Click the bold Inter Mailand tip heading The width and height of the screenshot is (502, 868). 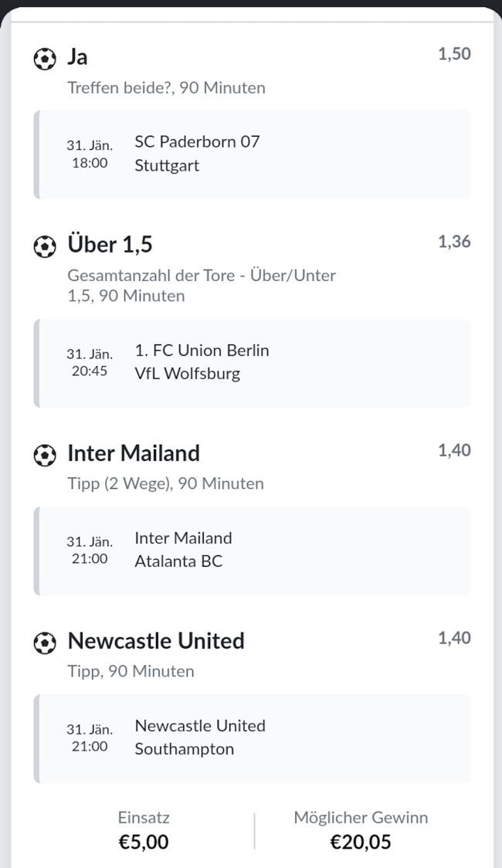pyautogui.click(x=134, y=453)
